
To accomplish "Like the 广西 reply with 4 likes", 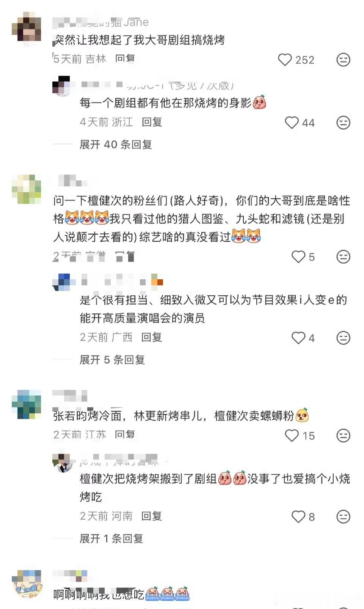I will [x=298, y=338].
